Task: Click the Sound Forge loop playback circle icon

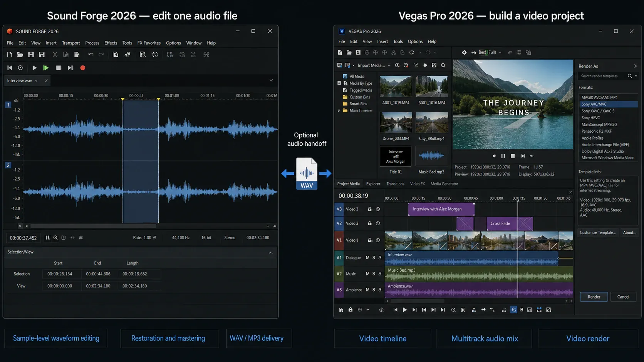Action: click(x=20, y=68)
